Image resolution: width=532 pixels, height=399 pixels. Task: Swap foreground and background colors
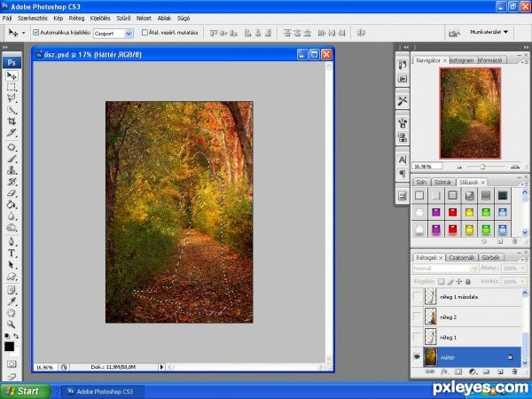pyautogui.click(x=16, y=336)
